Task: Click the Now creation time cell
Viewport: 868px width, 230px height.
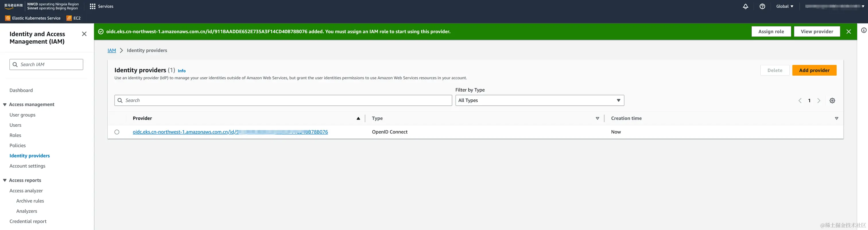Action: 616,132
